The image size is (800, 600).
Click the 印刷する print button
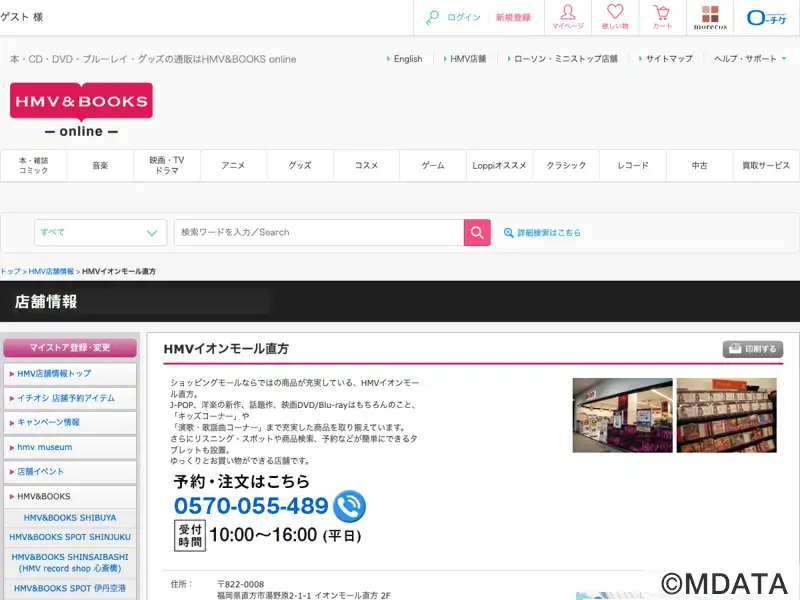(x=753, y=349)
